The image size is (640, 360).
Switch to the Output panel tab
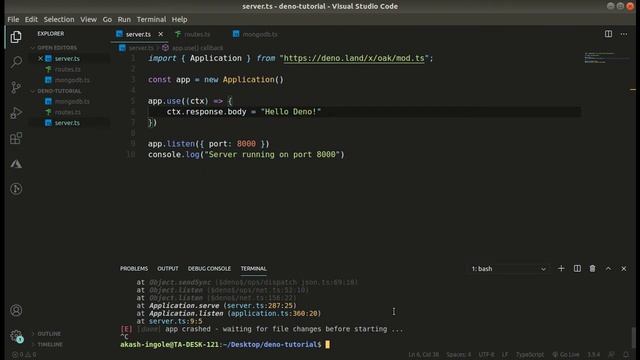click(168, 269)
